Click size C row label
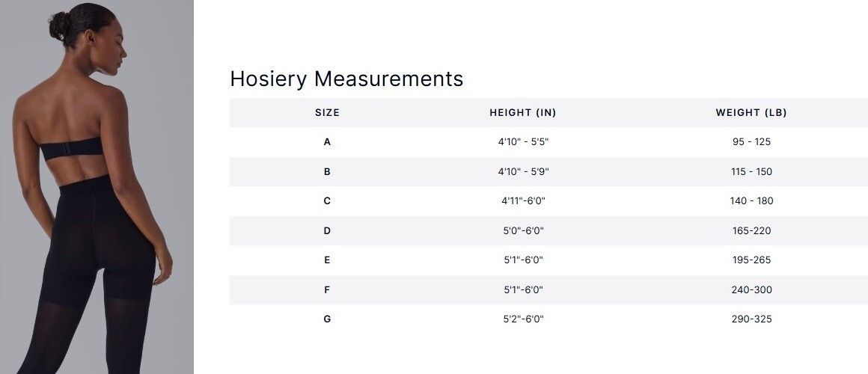868x374 pixels. 327,201
